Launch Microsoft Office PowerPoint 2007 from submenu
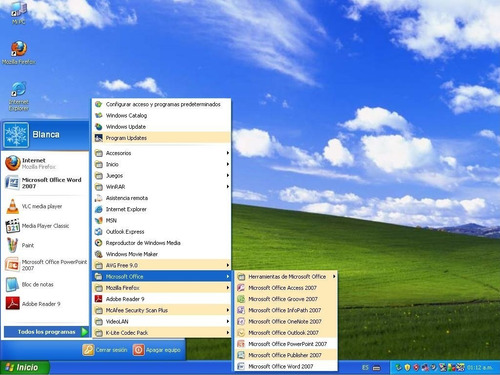500x375 pixels. [286, 344]
